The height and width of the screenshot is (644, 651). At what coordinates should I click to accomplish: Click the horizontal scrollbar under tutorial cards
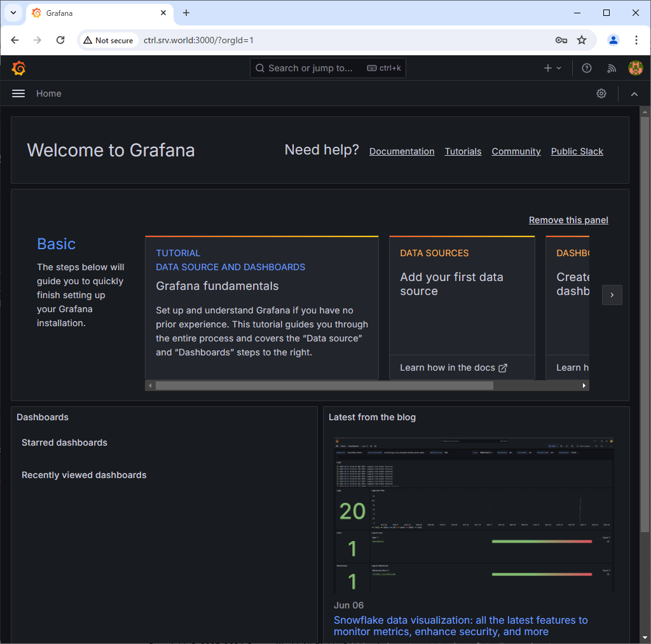324,386
